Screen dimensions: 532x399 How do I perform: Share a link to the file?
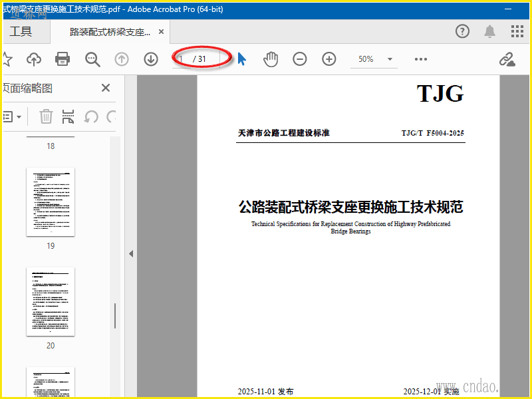pos(507,59)
